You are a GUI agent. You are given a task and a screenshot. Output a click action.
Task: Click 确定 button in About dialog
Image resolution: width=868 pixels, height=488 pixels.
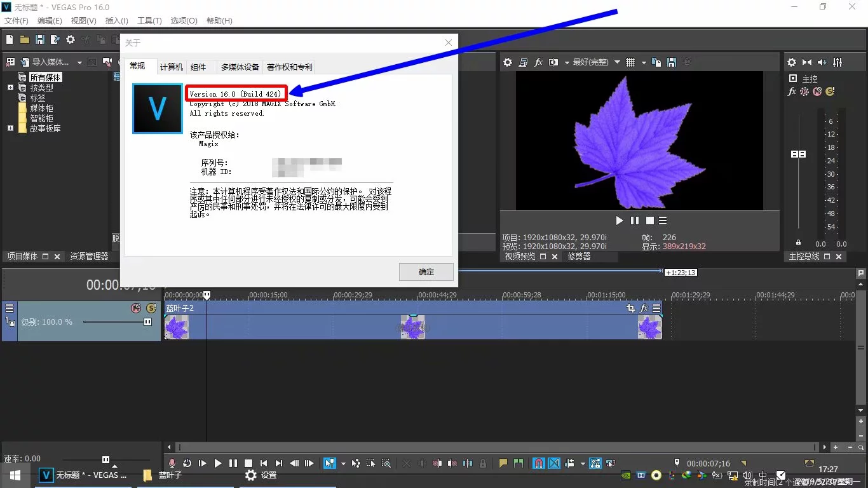[x=426, y=272]
